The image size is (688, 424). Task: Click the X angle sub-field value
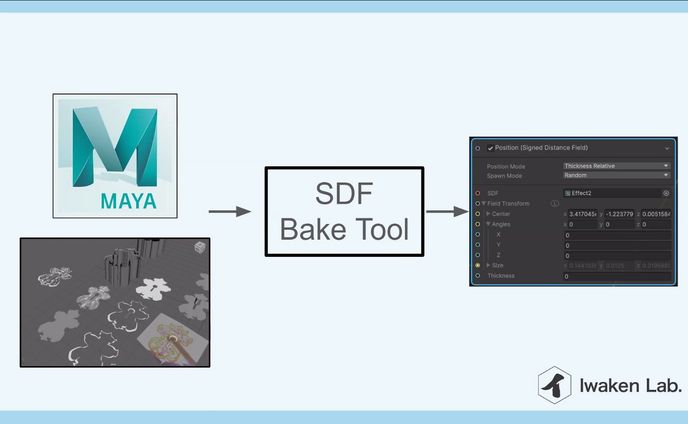pyautogui.click(x=617, y=235)
